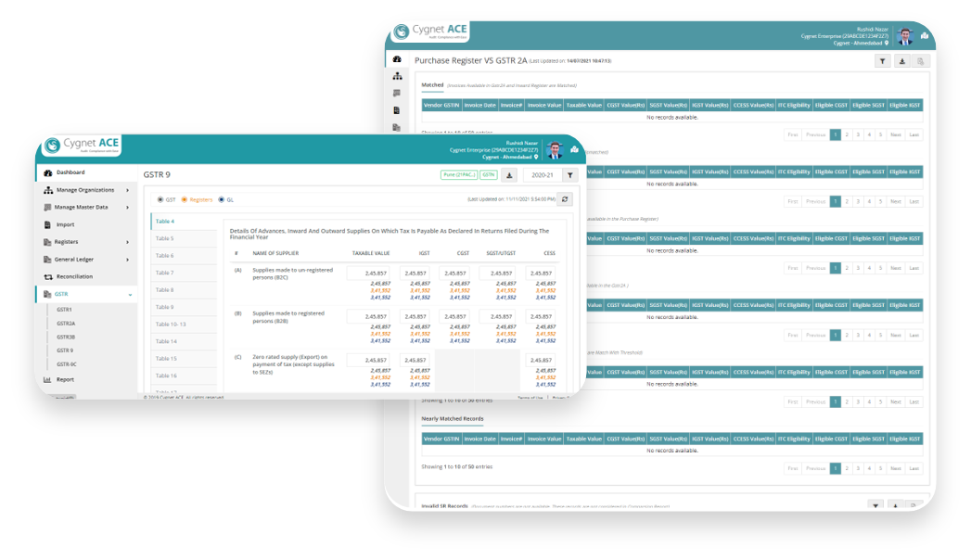Download GSTR 9 data icon
Viewport: 971px width, 560px height.
(509, 175)
